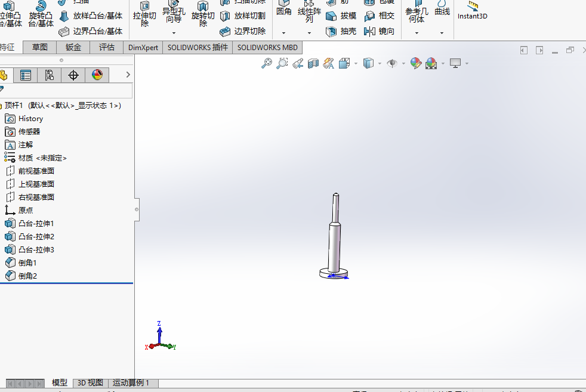
Task: Collapse the FeatureManager panel with side handle
Action: pyautogui.click(x=137, y=209)
